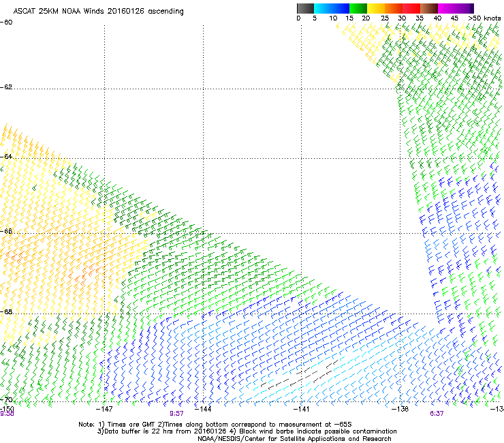
Task: Select the '-138' longitude axis label
Action: (x=400, y=409)
